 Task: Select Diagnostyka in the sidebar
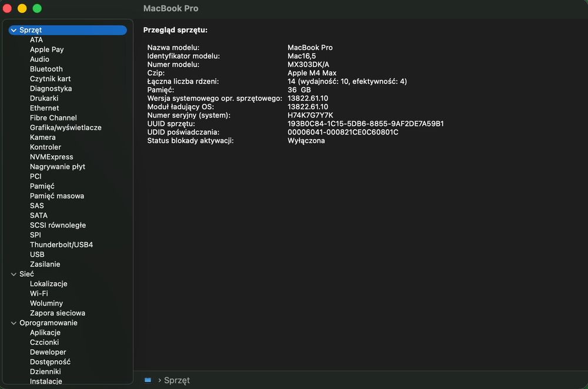click(51, 89)
